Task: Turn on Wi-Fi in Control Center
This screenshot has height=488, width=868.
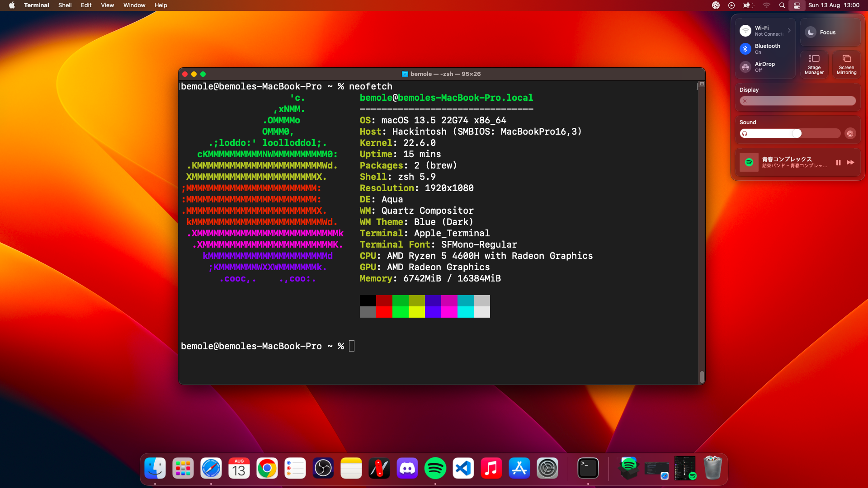Action: 745,30
